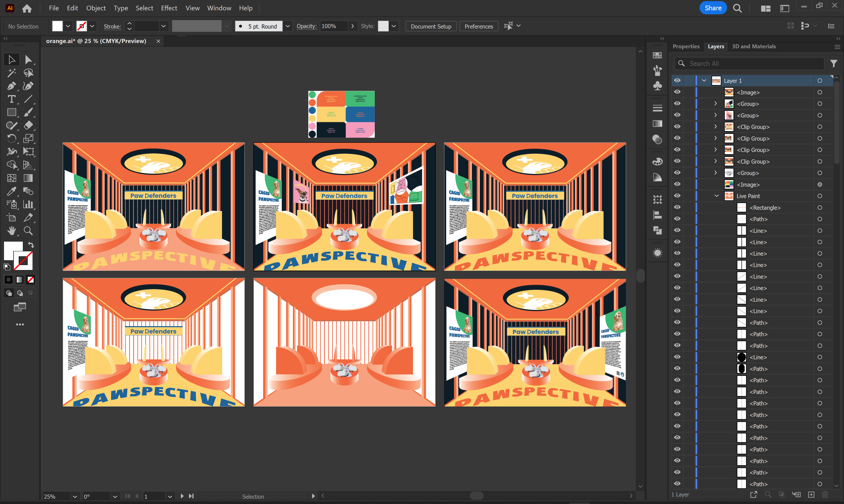This screenshot has width=844, height=504.
Task: Pick the Direct Selection tool
Action: point(28,60)
